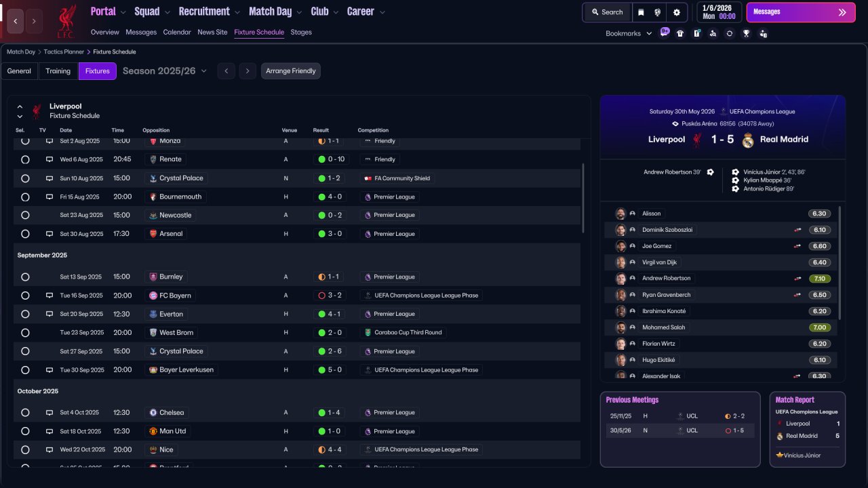Open the globe world icon in top bar
The width and height of the screenshot is (868, 488).
click(658, 12)
